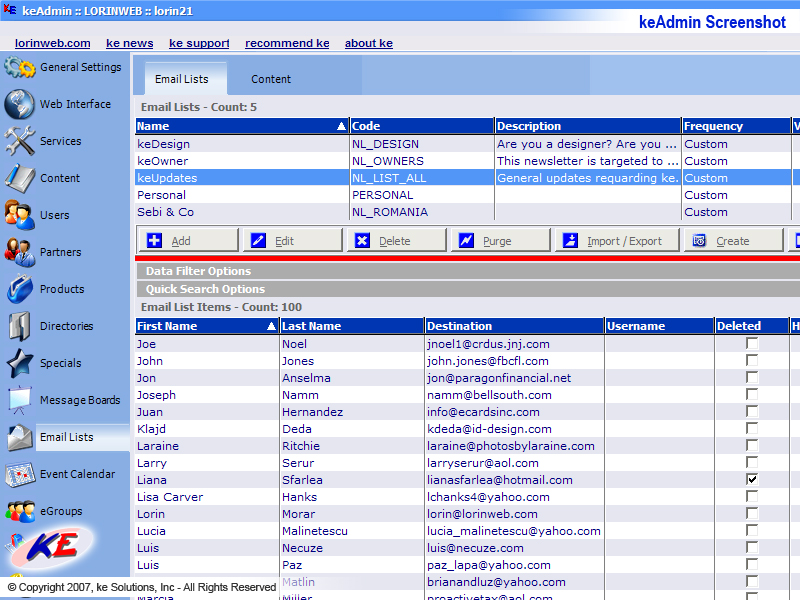Screen dimensions: 800x600
Task: Click the Content notebook icon
Action: coord(20,178)
